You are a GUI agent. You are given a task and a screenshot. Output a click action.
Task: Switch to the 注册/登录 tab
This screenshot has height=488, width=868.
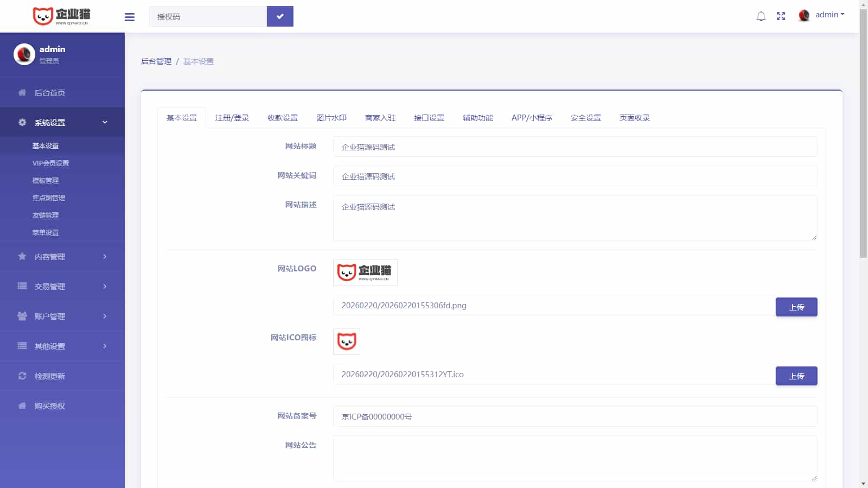coord(232,118)
